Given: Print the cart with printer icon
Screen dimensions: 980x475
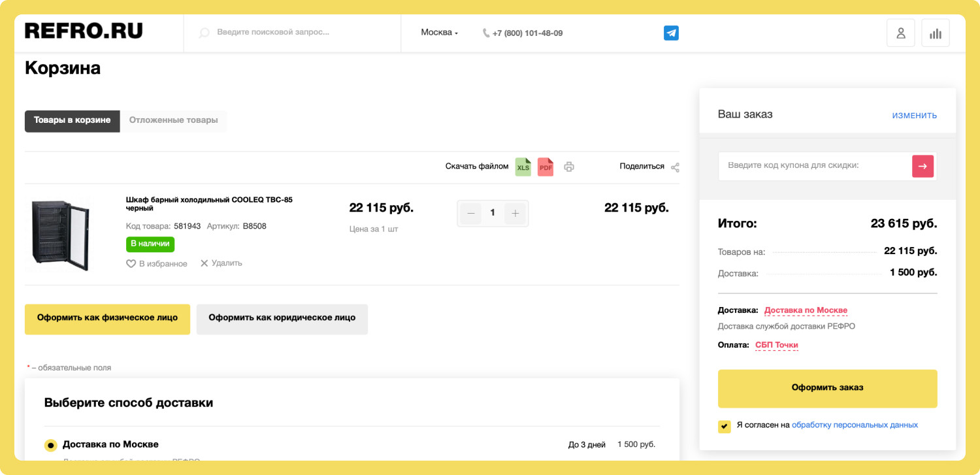Looking at the screenshot, I should point(569,167).
